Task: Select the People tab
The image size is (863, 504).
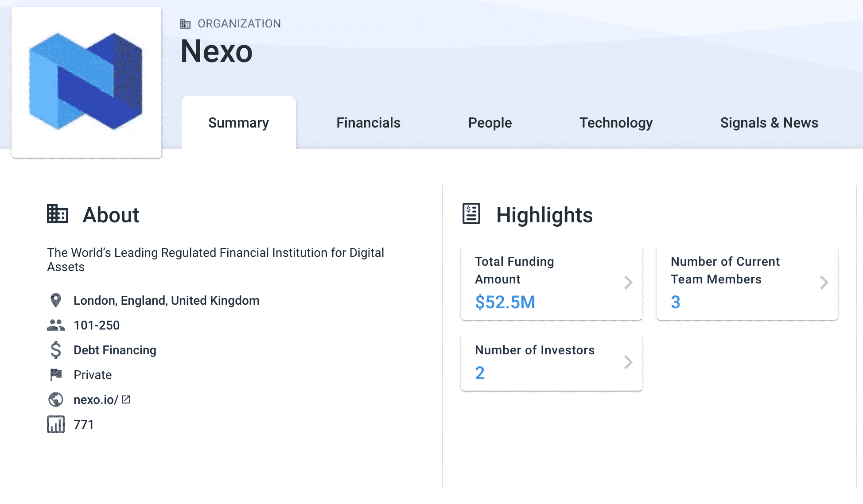Action: (490, 123)
